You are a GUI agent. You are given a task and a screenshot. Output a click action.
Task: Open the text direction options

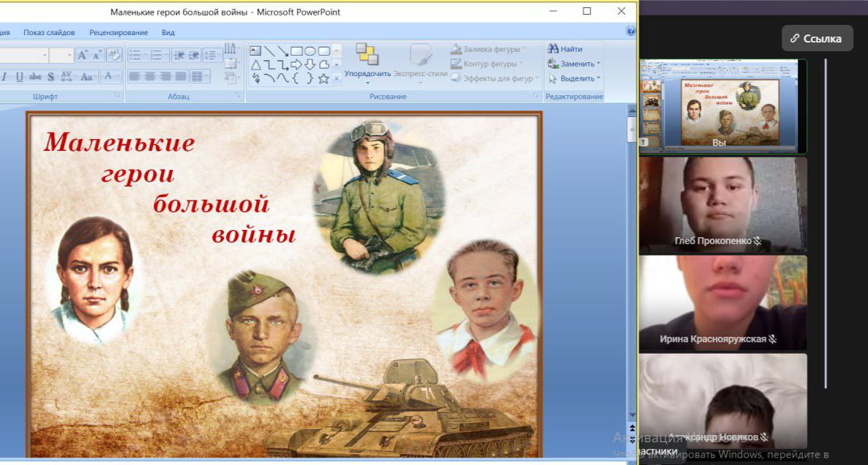tap(231, 49)
